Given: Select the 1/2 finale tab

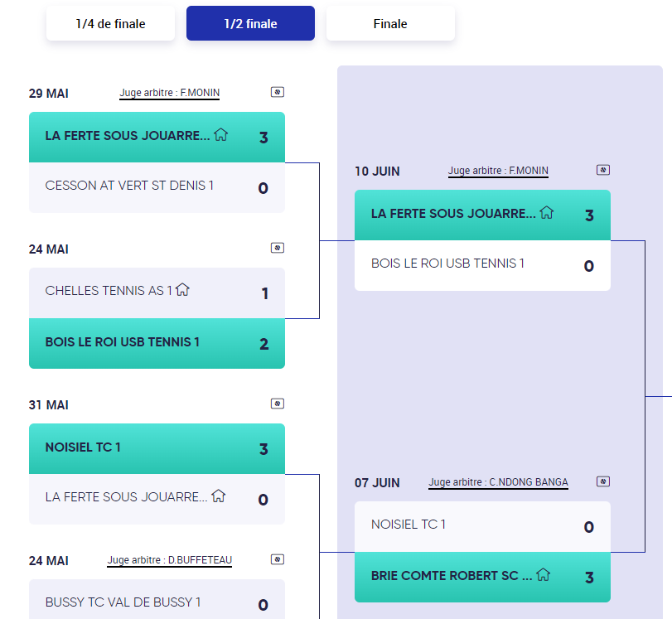Looking at the screenshot, I should 251,23.
